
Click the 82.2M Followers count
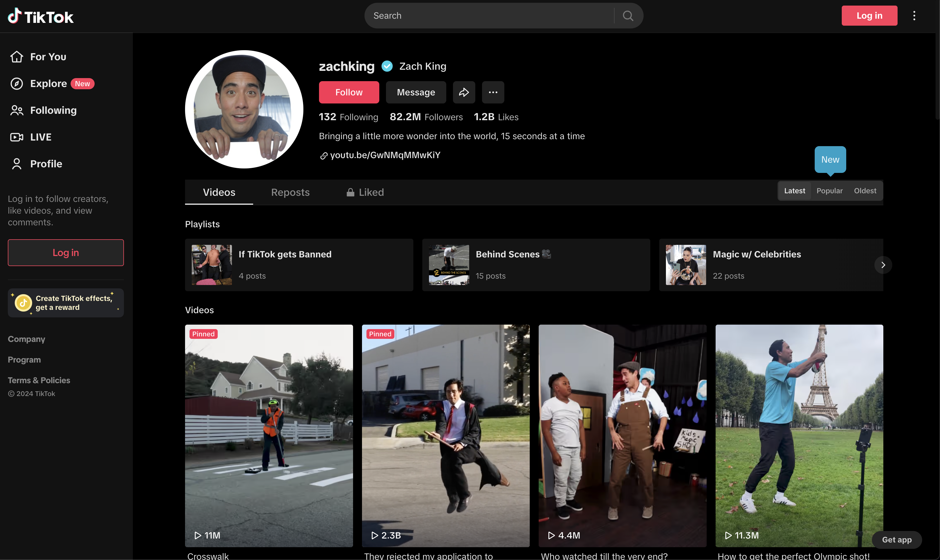[x=426, y=117]
